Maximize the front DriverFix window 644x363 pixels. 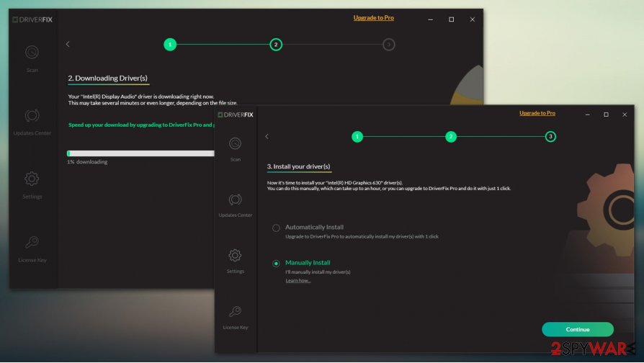[606, 115]
